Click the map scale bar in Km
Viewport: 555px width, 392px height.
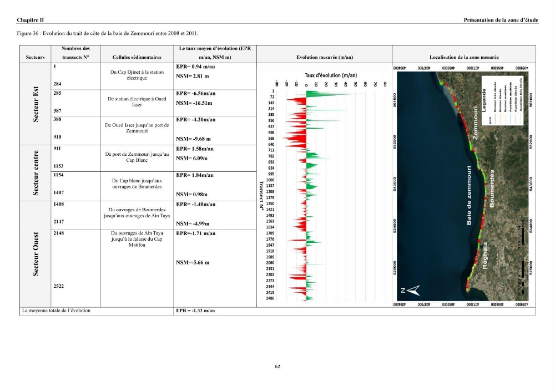[x=522, y=257]
